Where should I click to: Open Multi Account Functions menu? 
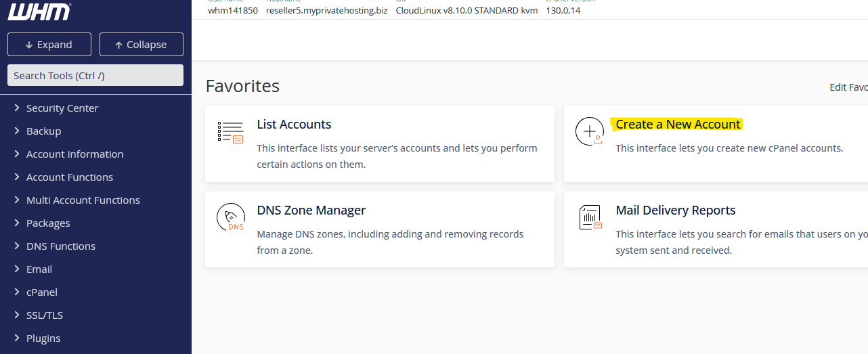pos(83,200)
